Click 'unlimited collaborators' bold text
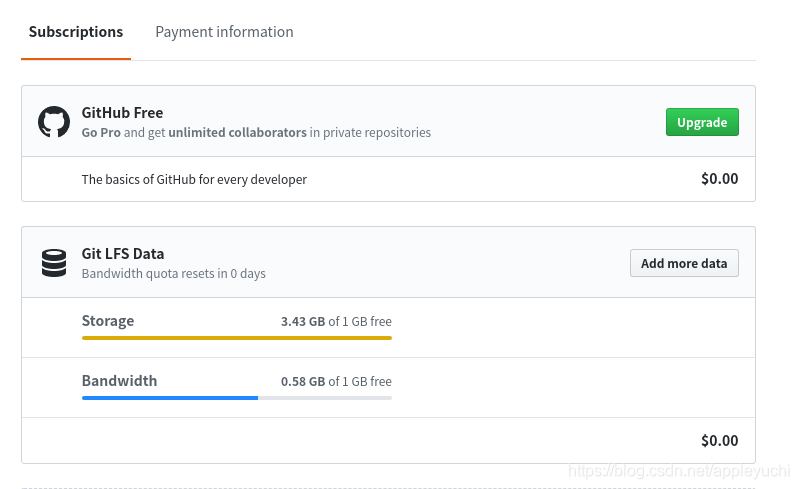Screen dimensions: 799x489 click(x=237, y=132)
